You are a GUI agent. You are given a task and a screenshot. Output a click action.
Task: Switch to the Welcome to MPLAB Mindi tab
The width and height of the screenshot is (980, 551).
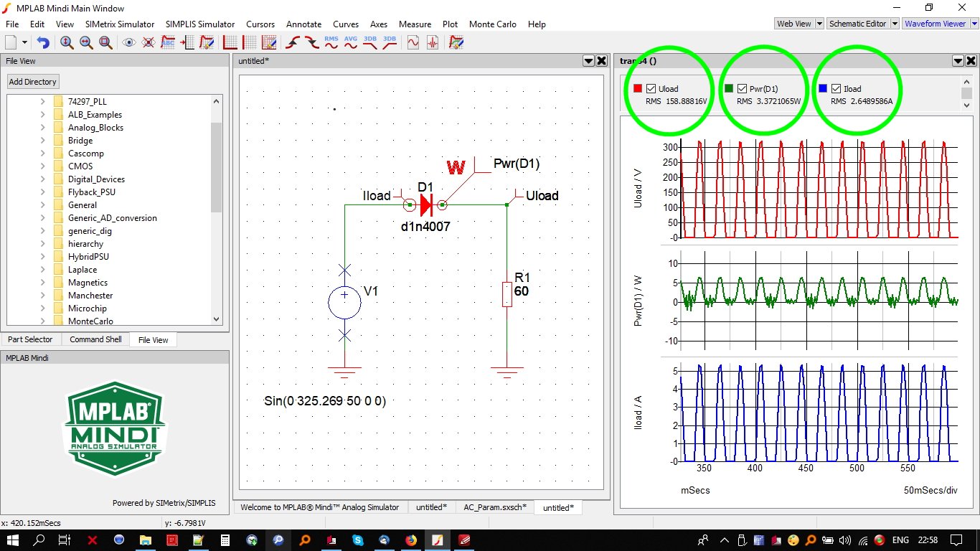pyautogui.click(x=319, y=507)
